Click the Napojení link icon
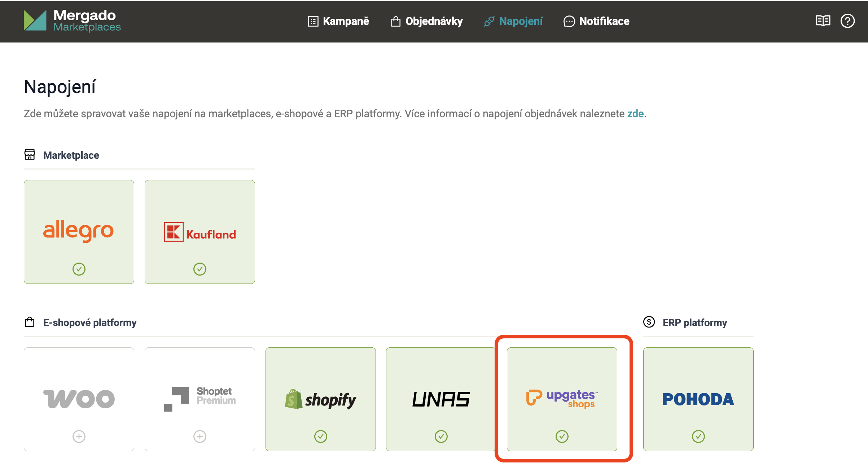Screen dimensions: 868x474 (489, 21)
